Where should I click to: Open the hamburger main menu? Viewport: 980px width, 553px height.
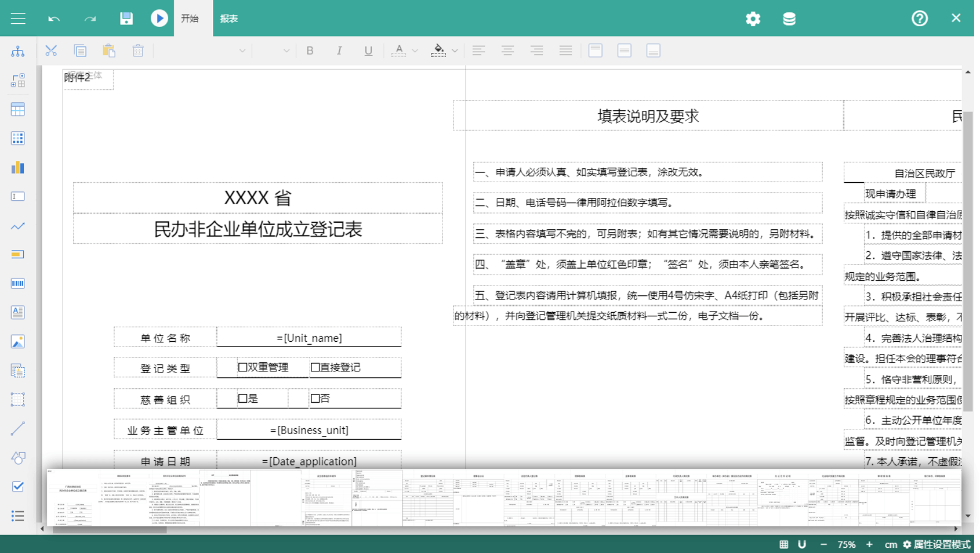18,19
